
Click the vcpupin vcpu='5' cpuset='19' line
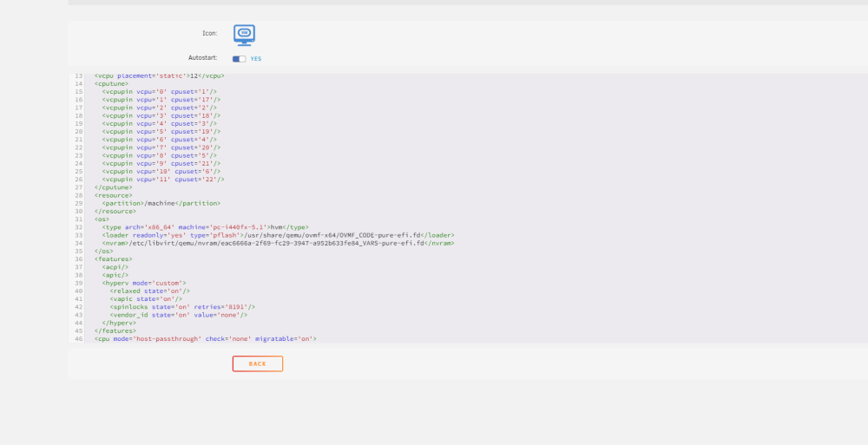[x=161, y=131]
